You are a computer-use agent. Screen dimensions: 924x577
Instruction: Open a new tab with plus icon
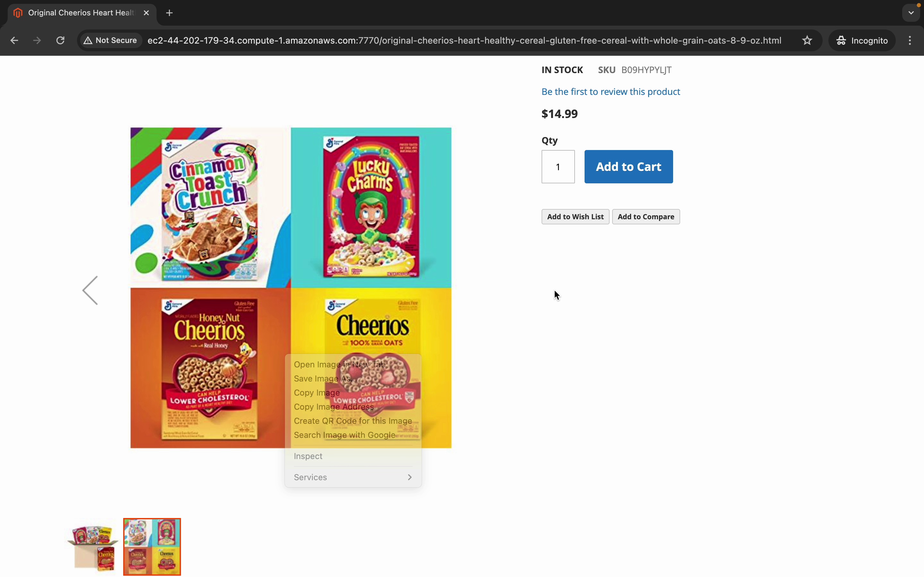click(x=169, y=13)
